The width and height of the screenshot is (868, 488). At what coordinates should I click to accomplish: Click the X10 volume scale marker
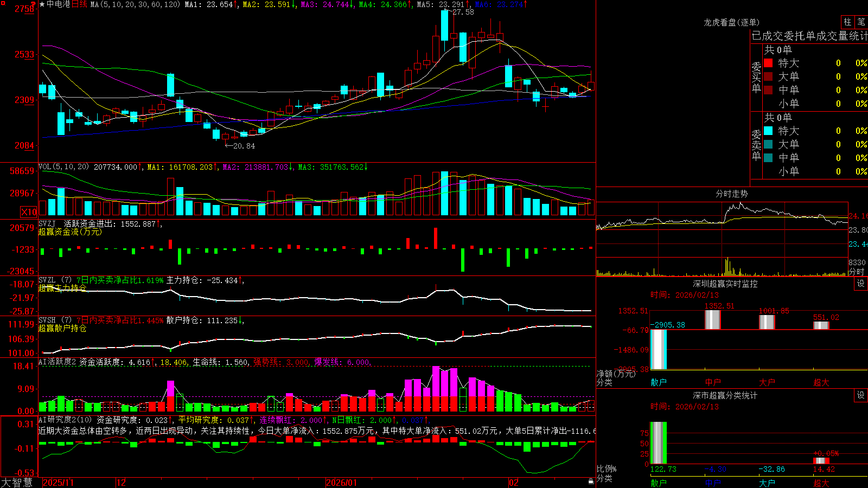coord(29,212)
